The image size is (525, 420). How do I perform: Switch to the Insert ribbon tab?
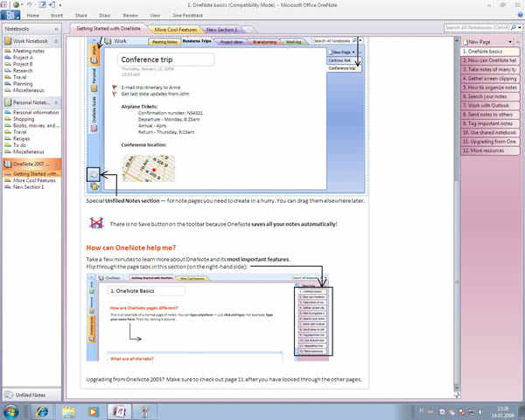pyautogui.click(x=57, y=16)
